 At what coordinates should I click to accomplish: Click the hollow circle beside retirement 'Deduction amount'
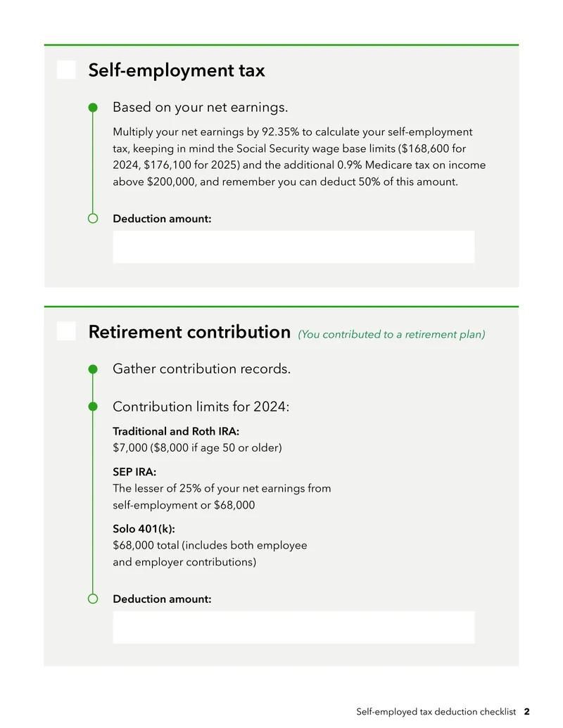click(93, 599)
